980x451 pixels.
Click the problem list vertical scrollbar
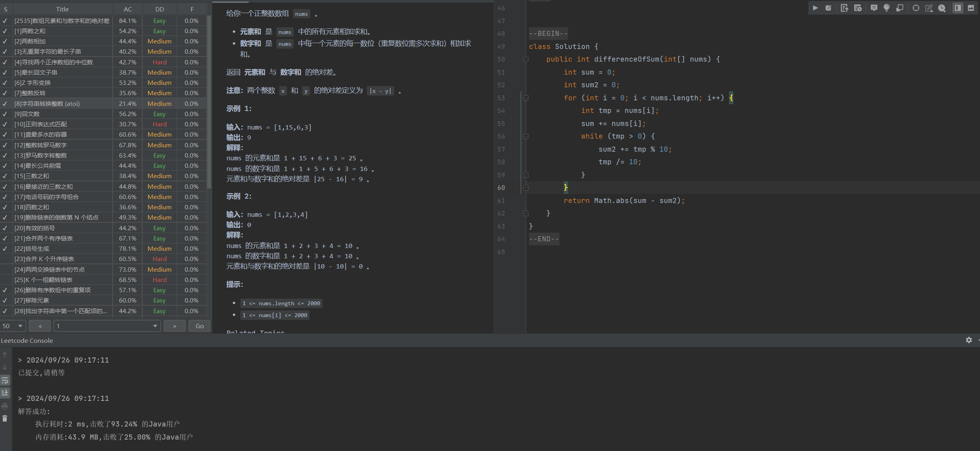209,103
